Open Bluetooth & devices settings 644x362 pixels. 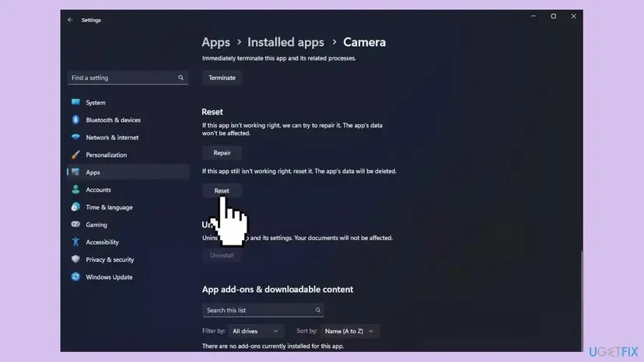pyautogui.click(x=128, y=120)
